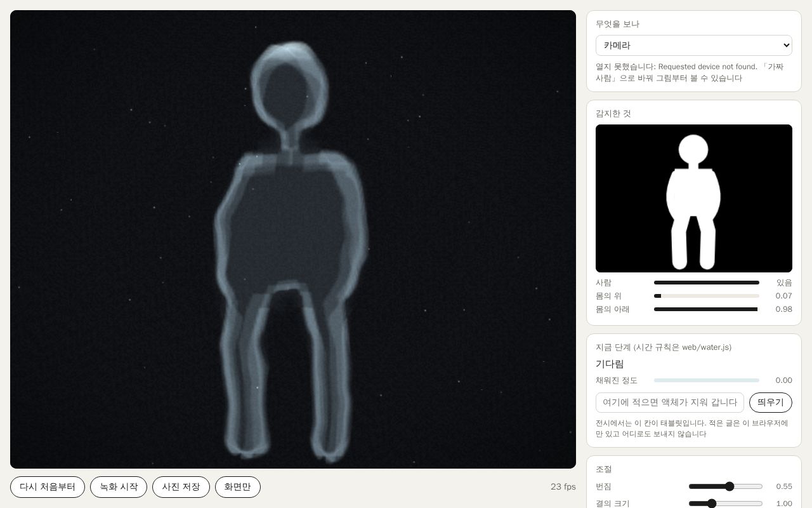Viewport: 812px width, 508px height.
Task: Click the 채워진 정도 value 0.00
Action: point(784,380)
